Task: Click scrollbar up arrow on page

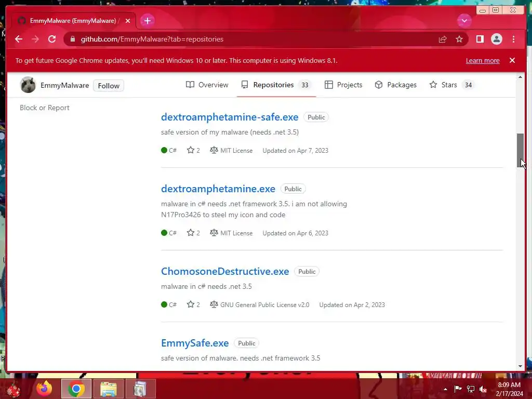Action: 520,77
